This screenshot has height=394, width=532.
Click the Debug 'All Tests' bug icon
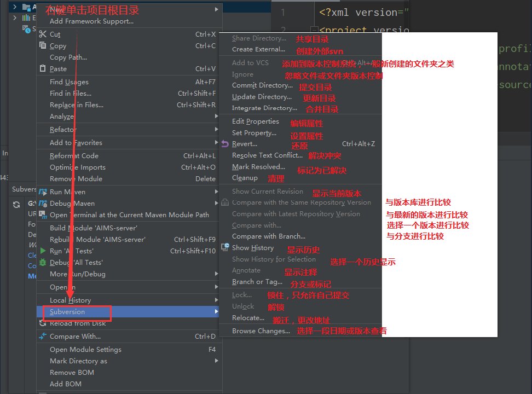[43, 262]
